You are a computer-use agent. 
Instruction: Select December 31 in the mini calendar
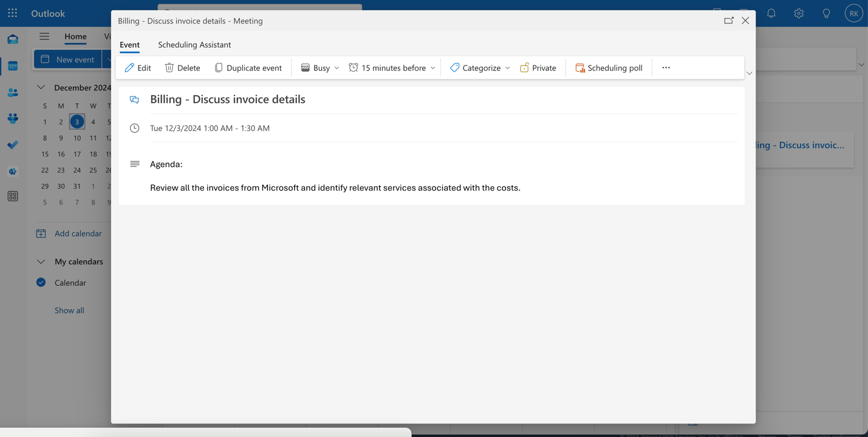(77, 186)
